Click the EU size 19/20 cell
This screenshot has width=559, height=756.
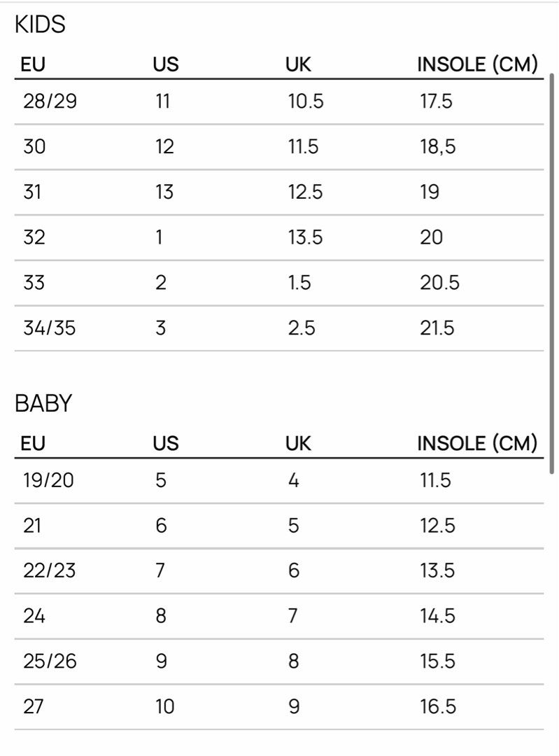(x=50, y=480)
